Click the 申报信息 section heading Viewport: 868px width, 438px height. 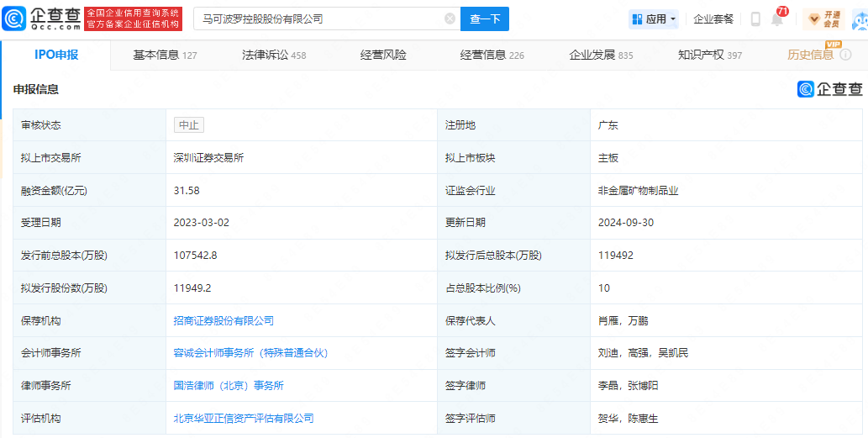point(36,89)
